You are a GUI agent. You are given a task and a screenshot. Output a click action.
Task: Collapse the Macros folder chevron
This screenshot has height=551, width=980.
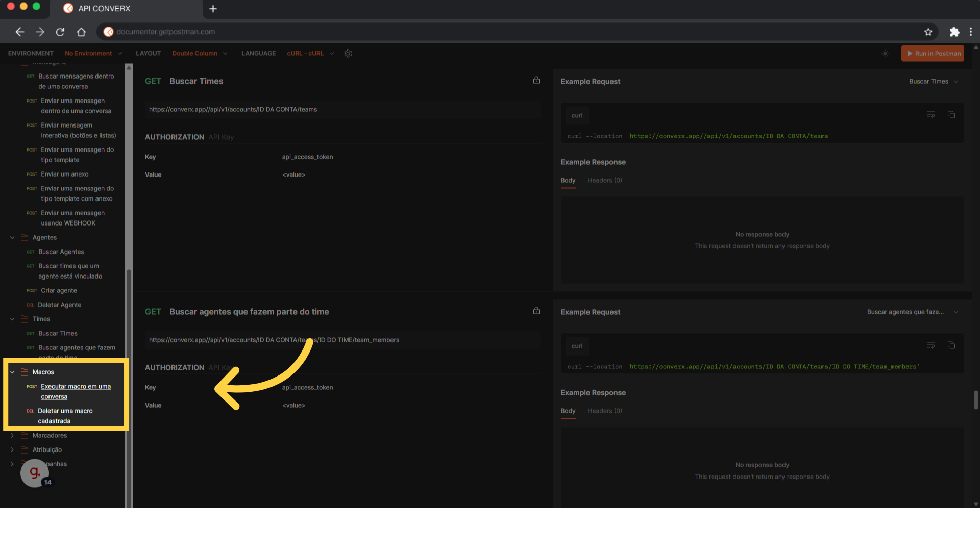pos(12,372)
